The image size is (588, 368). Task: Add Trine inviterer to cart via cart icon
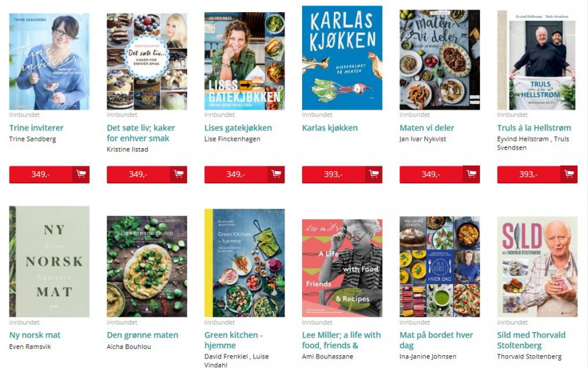click(x=80, y=175)
